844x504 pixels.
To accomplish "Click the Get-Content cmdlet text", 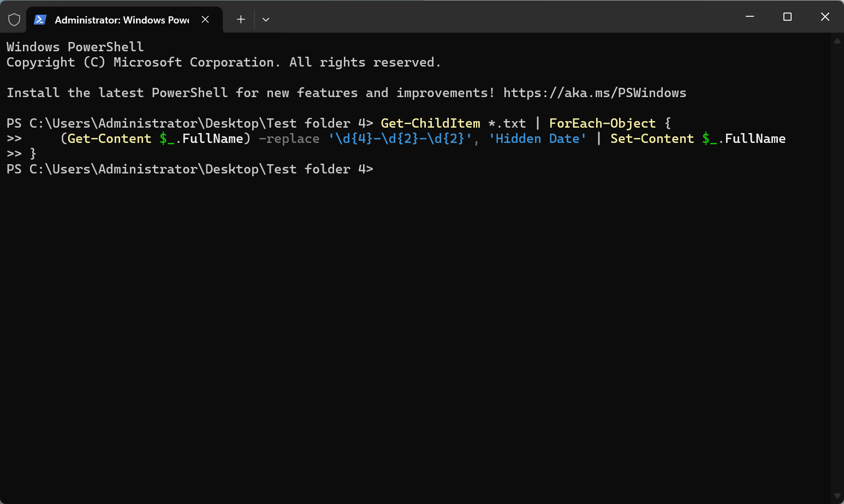I will coord(109,139).
